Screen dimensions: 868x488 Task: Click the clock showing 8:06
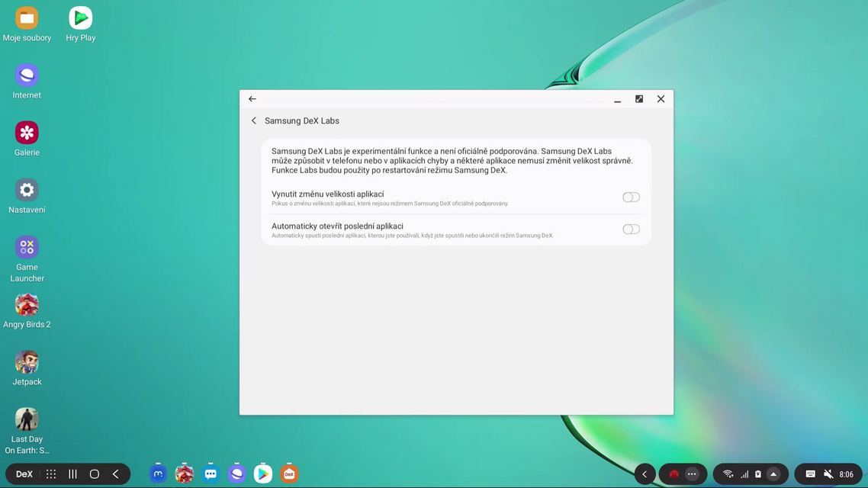point(846,474)
